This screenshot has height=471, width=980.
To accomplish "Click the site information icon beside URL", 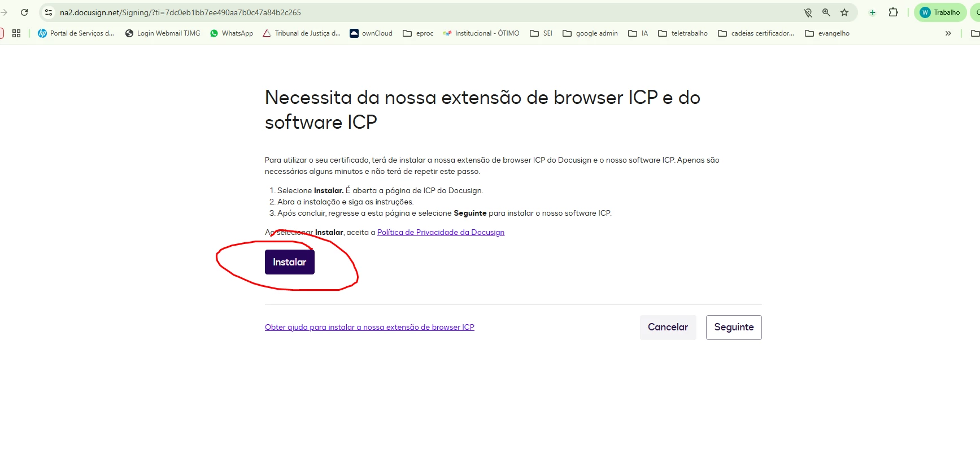I will click(49, 12).
